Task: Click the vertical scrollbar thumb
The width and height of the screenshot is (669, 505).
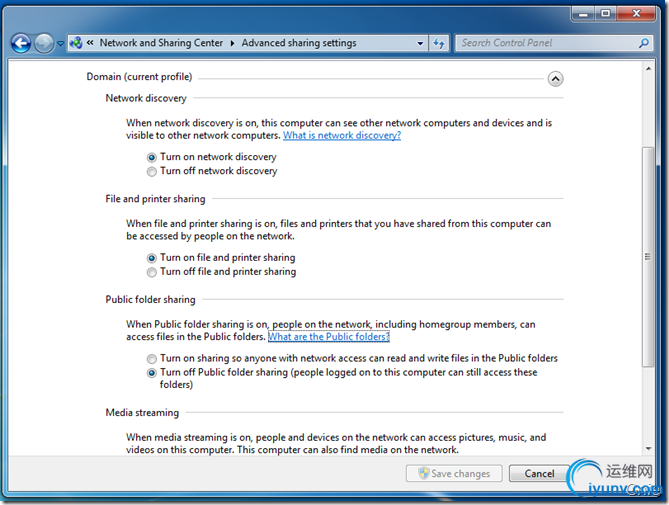Action: tap(648, 257)
